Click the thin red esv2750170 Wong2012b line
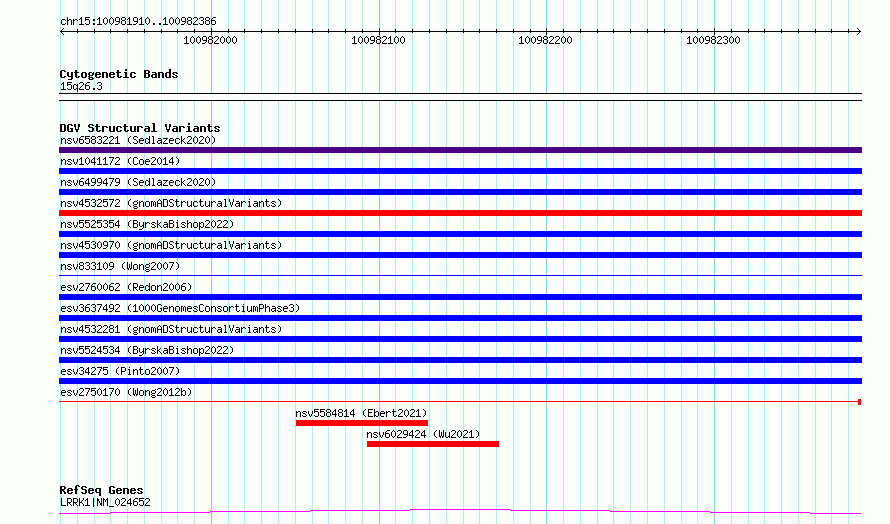The width and height of the screenshot is (890, 524). point(460,402)
